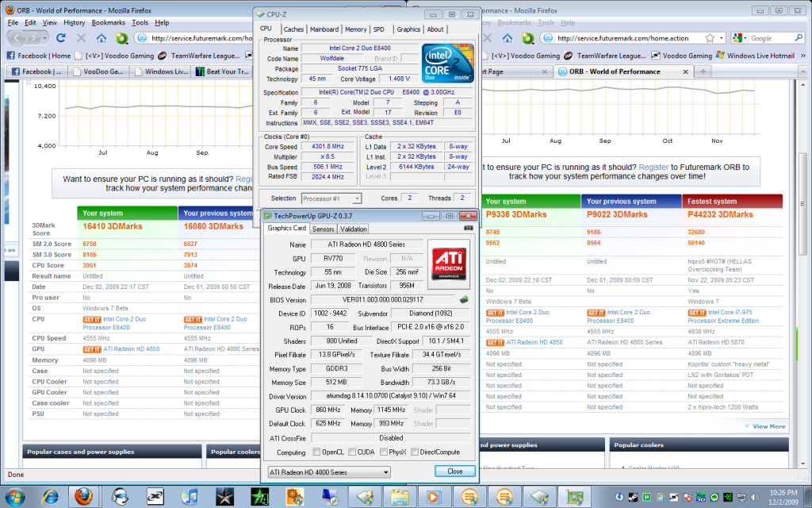This screenshot has width=812, height=508.
Task: Open the File menu in Firefox
Action: coord(13,23)
